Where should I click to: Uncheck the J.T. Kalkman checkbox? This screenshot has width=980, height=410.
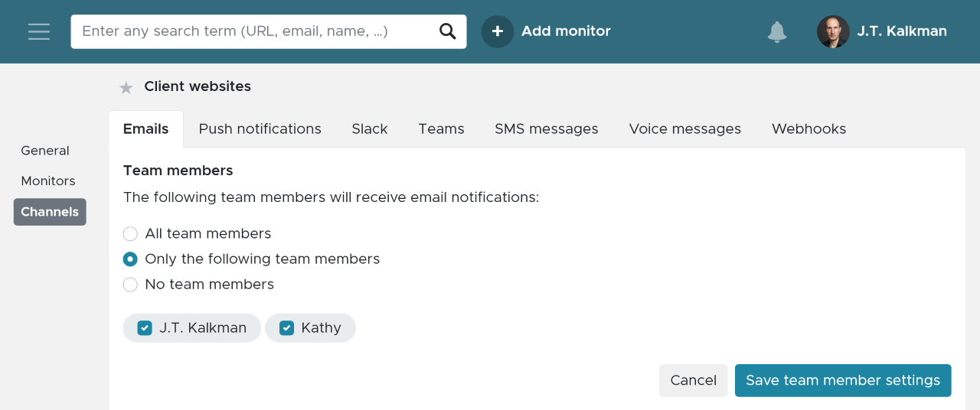[x=145, y=328]
